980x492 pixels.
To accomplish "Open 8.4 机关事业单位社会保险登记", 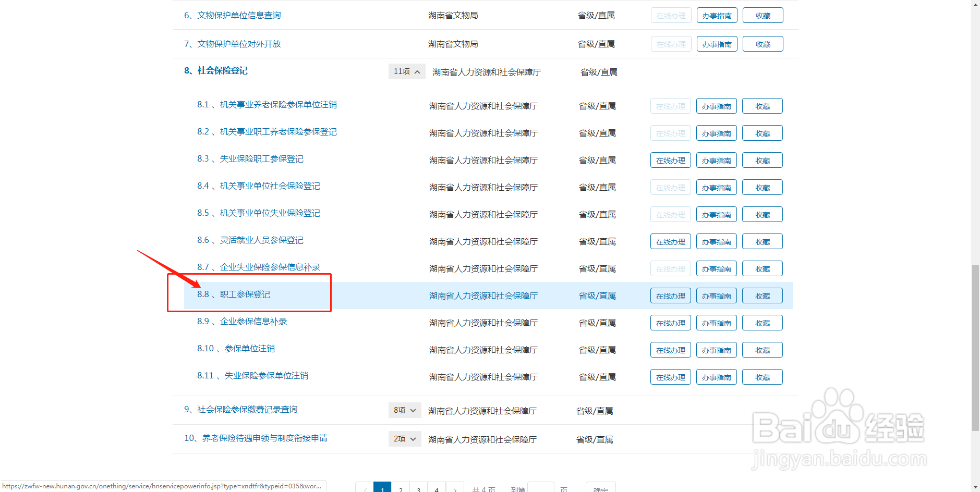I will point(259,186).
